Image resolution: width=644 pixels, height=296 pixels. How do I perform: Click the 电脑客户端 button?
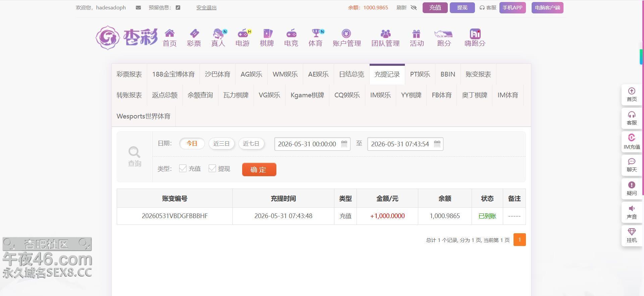coord(547,8)
